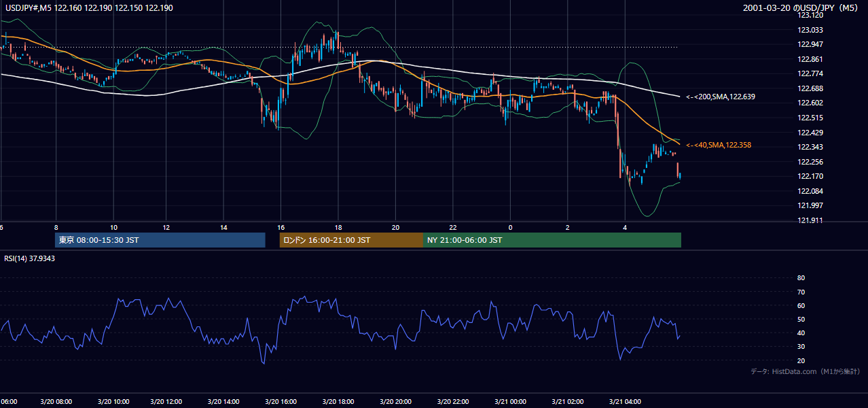Click hour tick 10 under the price chart

point(113,227)
